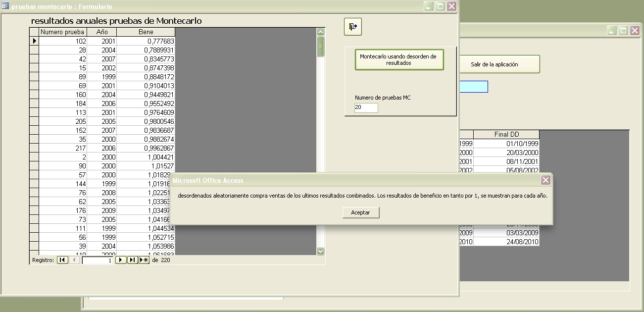Image resolution: width=644 pixels, height=312 pixels.
Task: Close the Microsoft Office Access dialog
Action: tap(545, 180)
